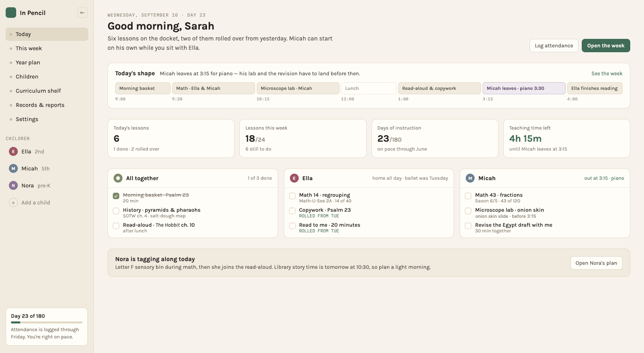Check off History pyramids & pharaohs
644x353 pixels.
tap(116, 211)
